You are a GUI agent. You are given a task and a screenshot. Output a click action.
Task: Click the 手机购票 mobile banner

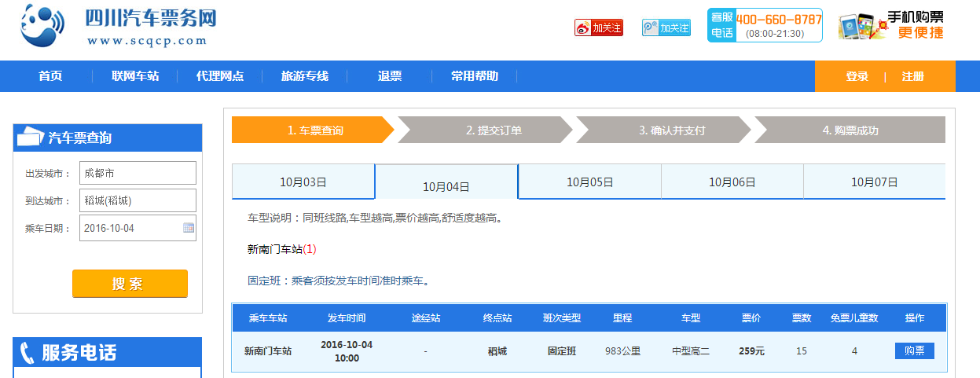point(890,26)
